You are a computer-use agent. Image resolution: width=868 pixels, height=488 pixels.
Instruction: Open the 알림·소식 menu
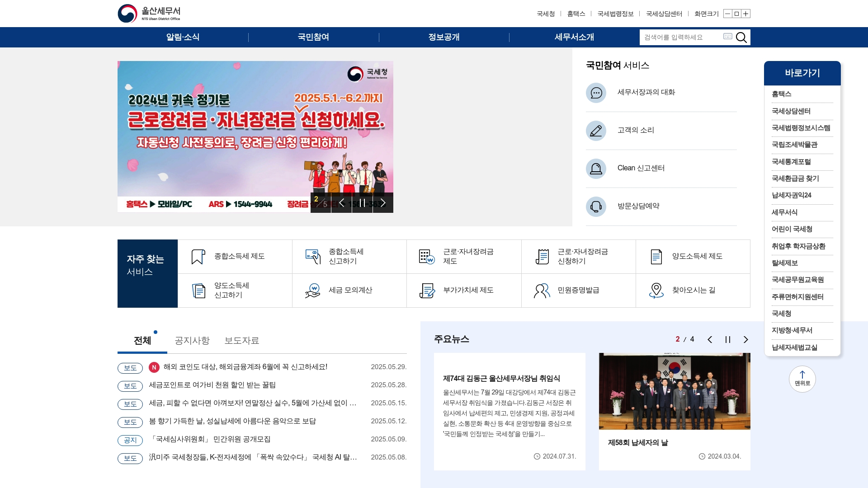tap(183, 37)
